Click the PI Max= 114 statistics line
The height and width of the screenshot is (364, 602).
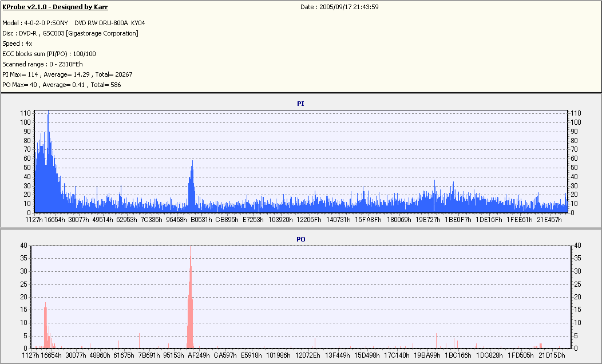(x=67, y=74)
